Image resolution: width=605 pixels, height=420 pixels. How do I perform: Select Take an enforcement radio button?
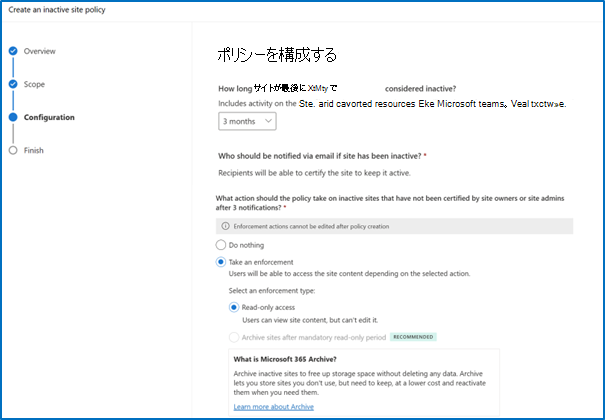[221, 262]
